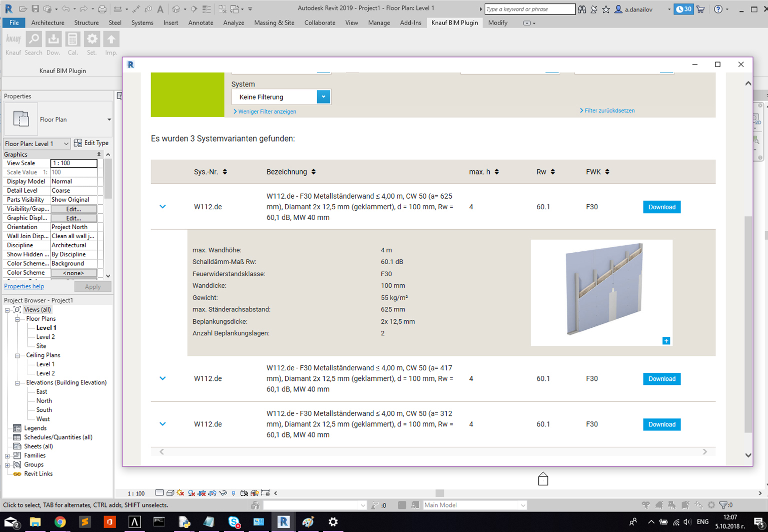Click the keyword search input field
The width and height of the screenshot is (768, 532).
(x=530, y=9)
